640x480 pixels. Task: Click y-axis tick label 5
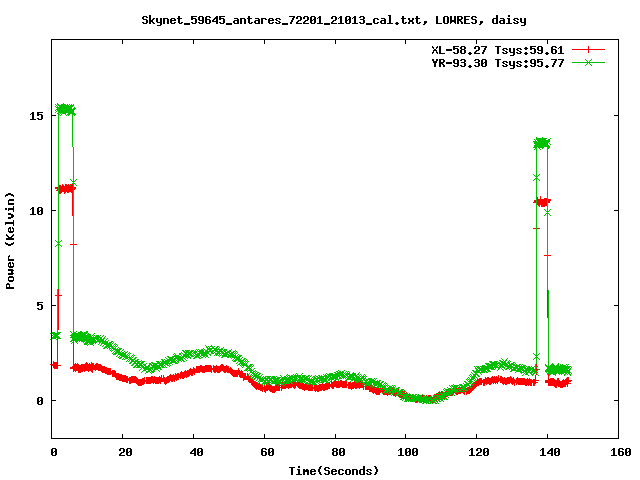pyautogui.click(x=40, y=306)
